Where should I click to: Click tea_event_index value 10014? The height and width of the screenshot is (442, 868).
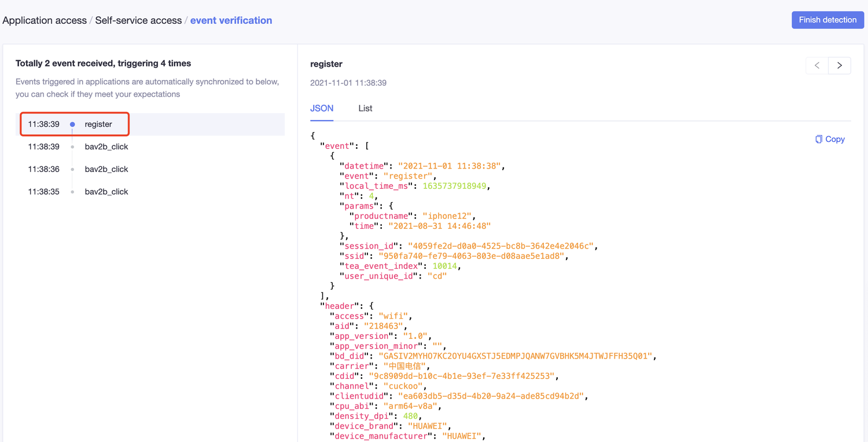[x=444, y=266]
